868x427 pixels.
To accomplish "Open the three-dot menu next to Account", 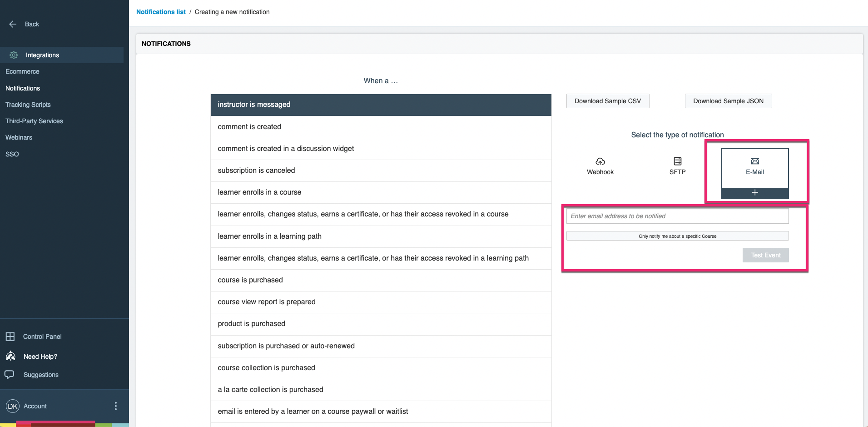I will point(116,406).
